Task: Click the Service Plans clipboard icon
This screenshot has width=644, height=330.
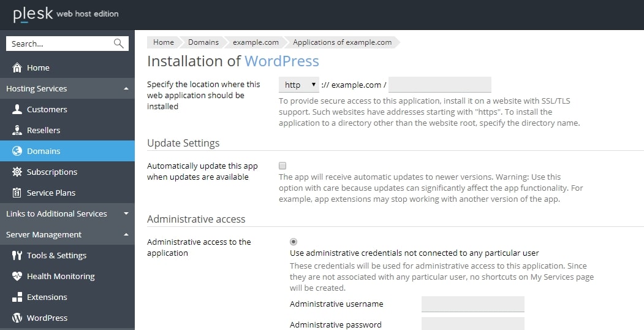Action: pyautogui.click(x=17, y=193)
